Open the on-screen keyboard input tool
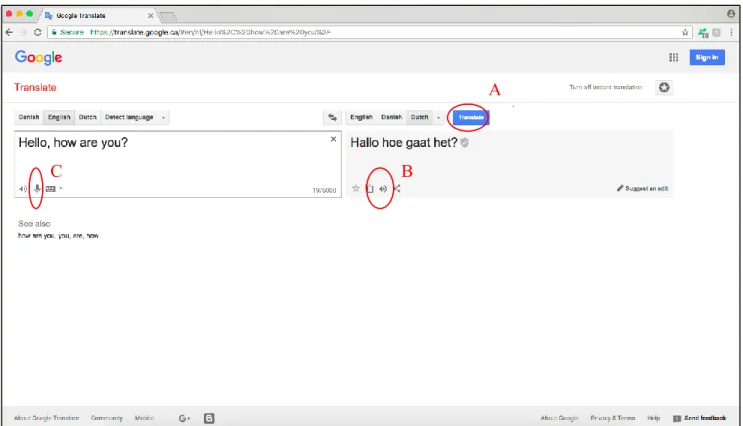The width and height of the screenshot is (743, 426). click(51, 189)
